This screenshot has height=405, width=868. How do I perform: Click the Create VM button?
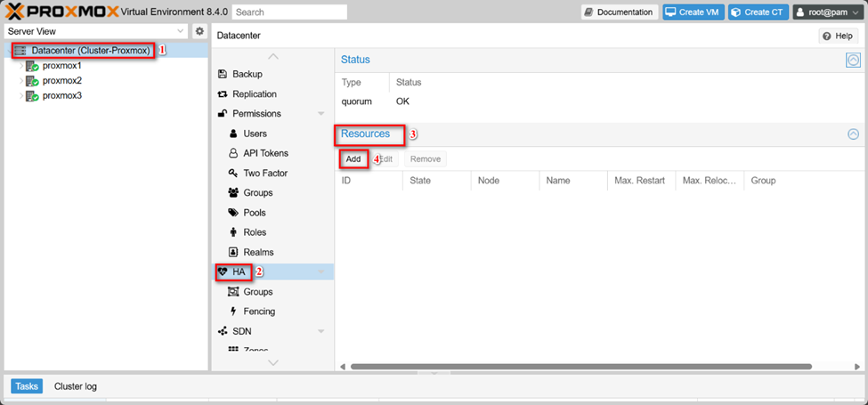(x=693, y=12)
